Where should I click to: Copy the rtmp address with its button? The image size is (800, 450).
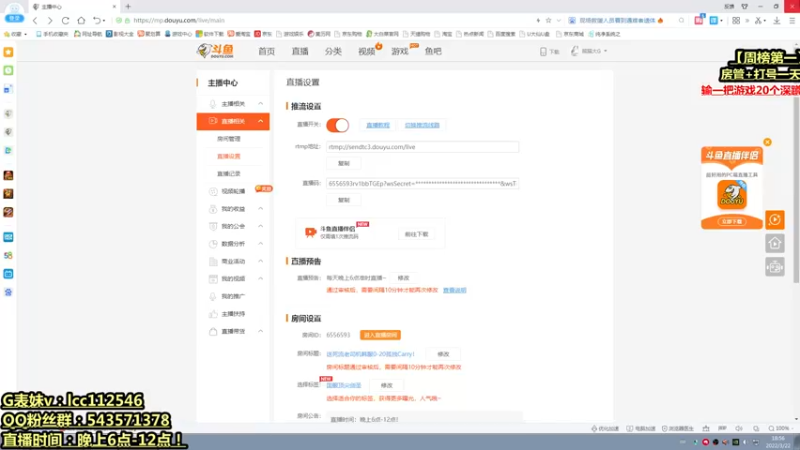(344, 163)
